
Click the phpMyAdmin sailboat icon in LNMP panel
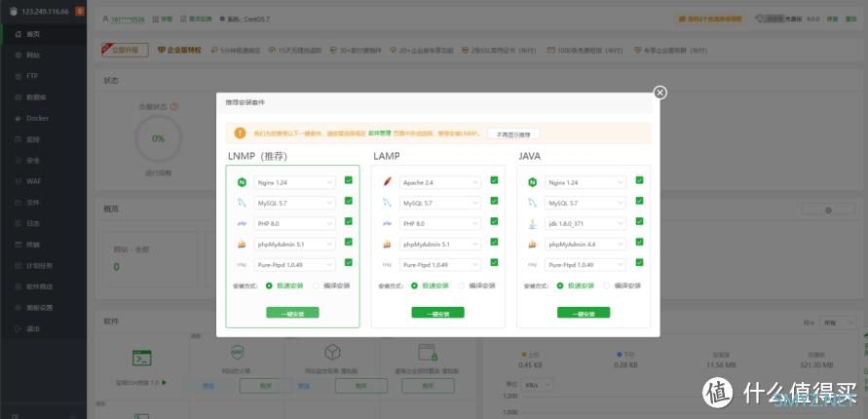242,245
